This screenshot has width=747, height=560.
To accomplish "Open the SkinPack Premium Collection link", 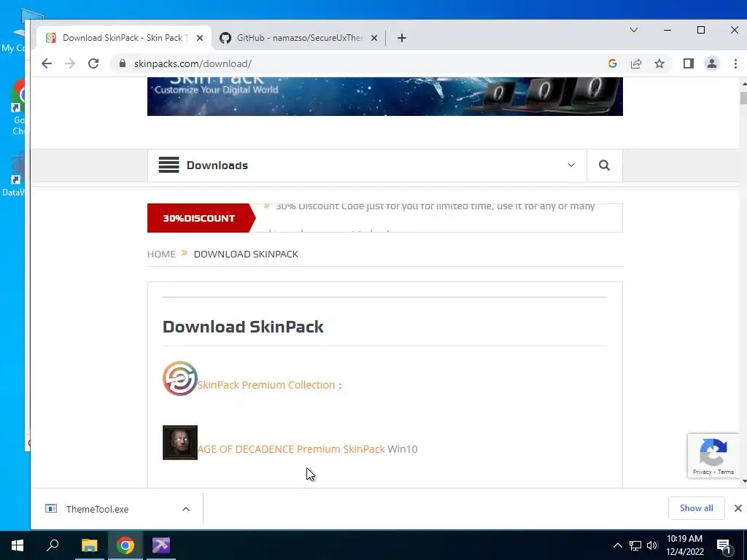I will click(266, 385).
